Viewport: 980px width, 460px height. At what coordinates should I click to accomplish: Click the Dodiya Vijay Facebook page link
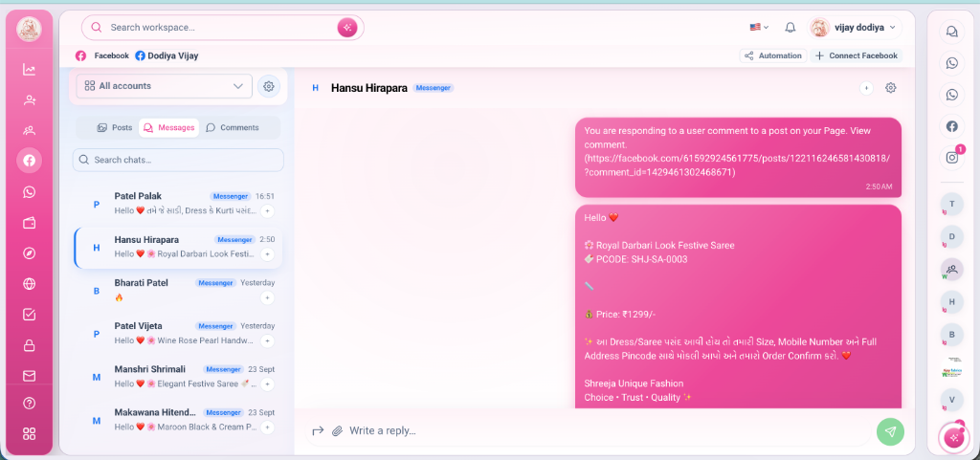167,55
